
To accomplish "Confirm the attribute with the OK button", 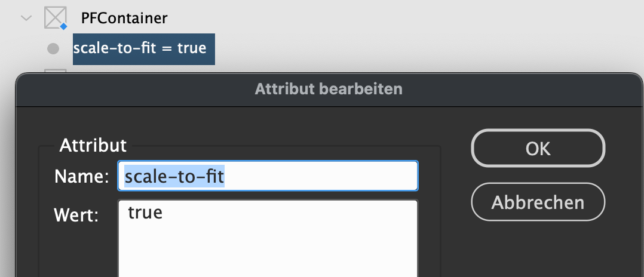I will click(x=538, y=149).
